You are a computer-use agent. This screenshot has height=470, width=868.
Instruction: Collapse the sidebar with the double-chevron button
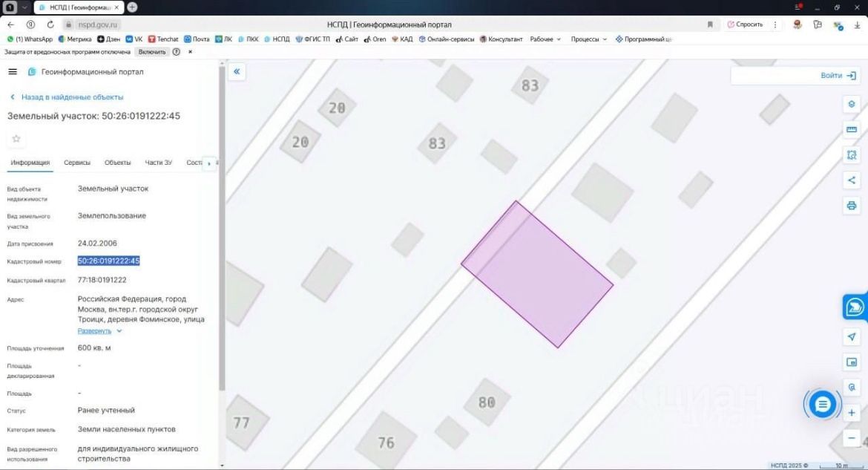[x=237, y=71]
